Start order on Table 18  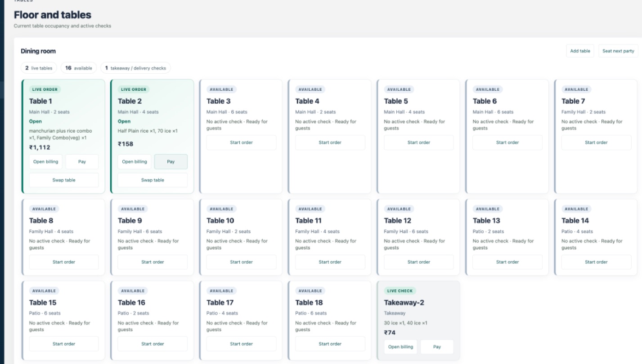[x=330, y=344]
